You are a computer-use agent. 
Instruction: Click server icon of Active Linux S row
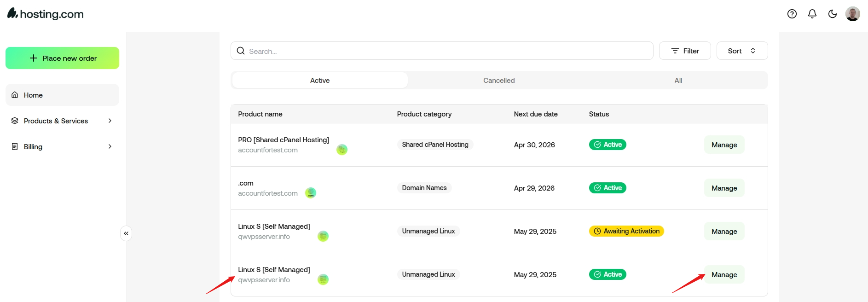(x=323, y=279)
